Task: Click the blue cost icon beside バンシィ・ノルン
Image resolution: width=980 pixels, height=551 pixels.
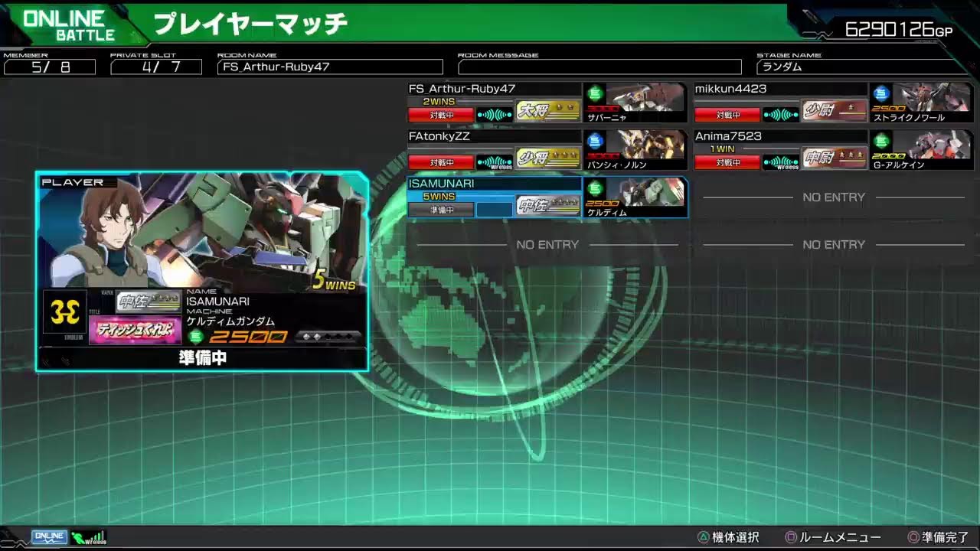Action: 595,142
